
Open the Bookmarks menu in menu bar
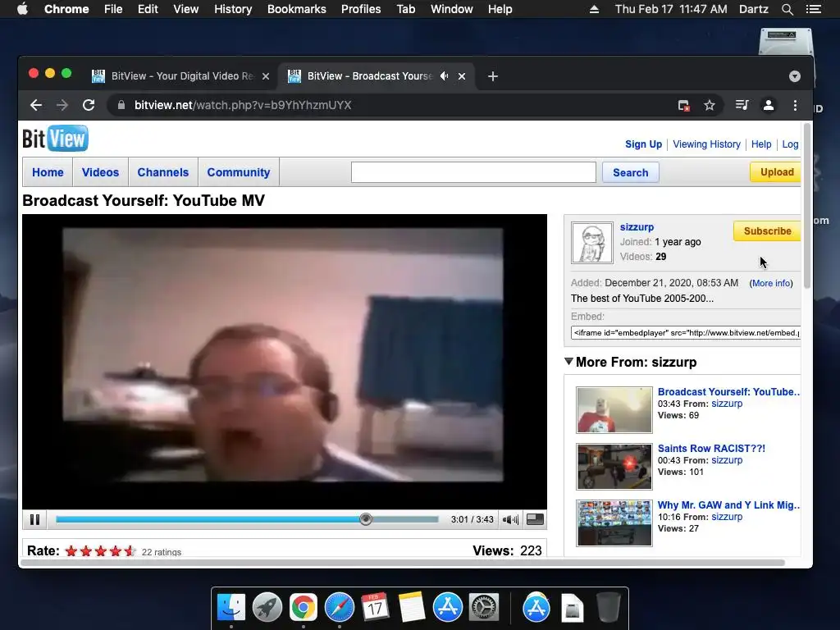[x=297, y=9]
